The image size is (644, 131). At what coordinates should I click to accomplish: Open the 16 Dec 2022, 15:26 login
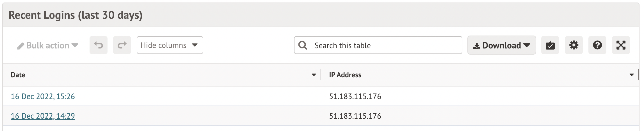(43, 96)
